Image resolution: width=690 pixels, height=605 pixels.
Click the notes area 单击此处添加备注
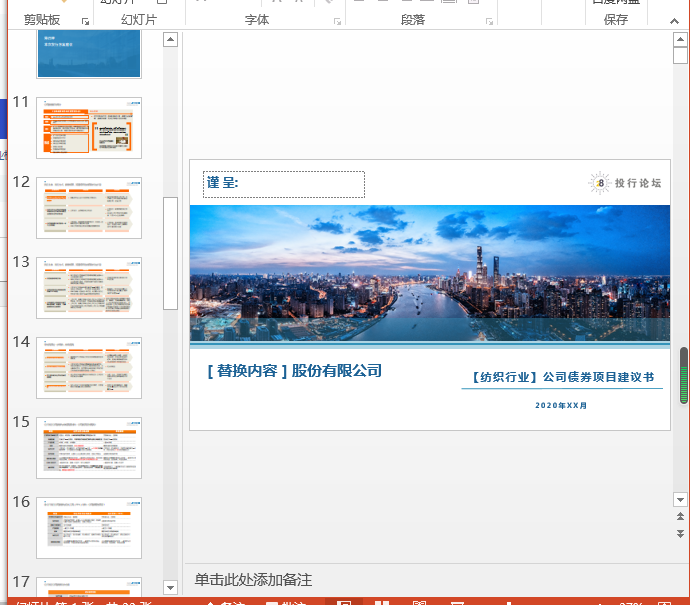click(254, 580)
